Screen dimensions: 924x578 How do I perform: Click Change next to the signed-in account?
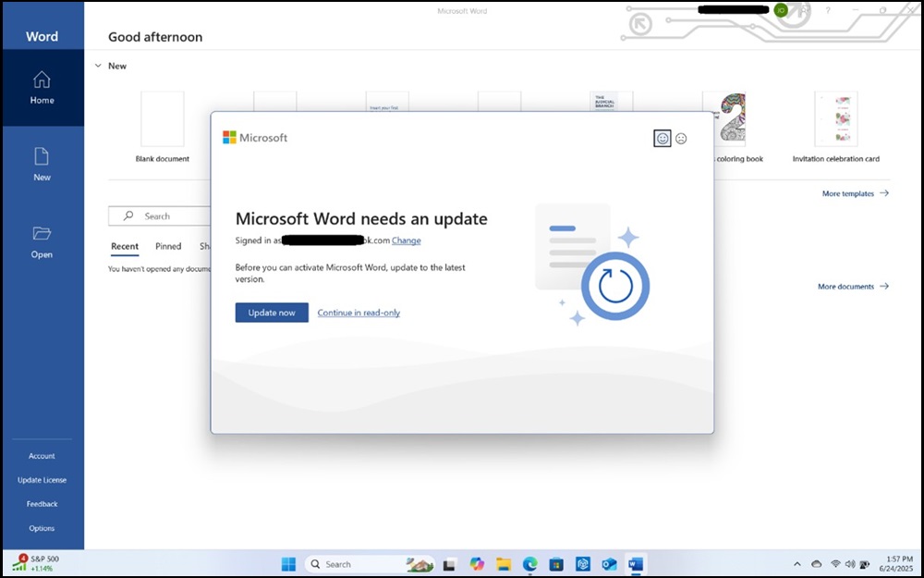[x=407, y=240]
